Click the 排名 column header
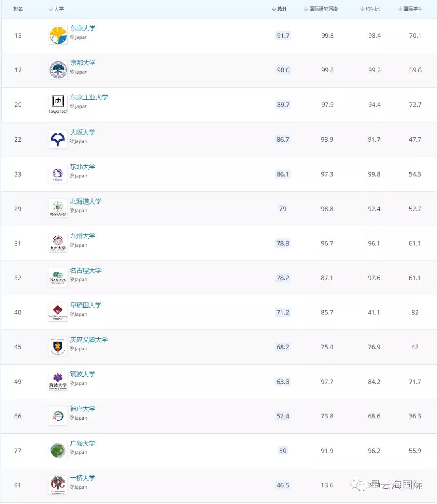The width and height of the screenshot is (437, 504). [18, 9]
